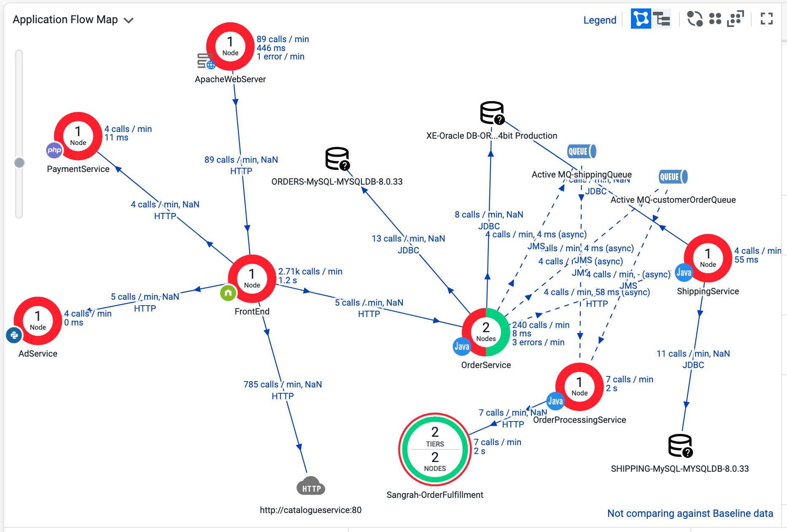787x532 pixels.
Task: Click the Sangrah-OrderFulfillment name label
Action: point(435,495)
